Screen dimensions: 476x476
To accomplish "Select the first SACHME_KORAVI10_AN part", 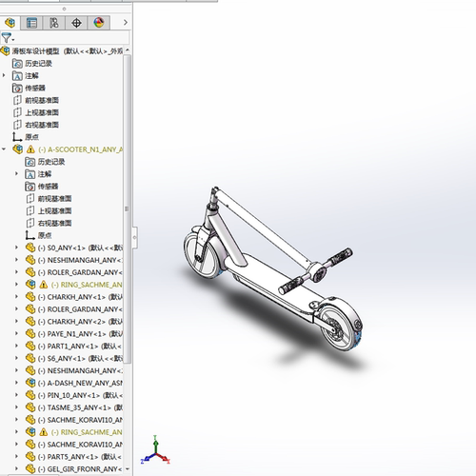I will pos(80,420).
